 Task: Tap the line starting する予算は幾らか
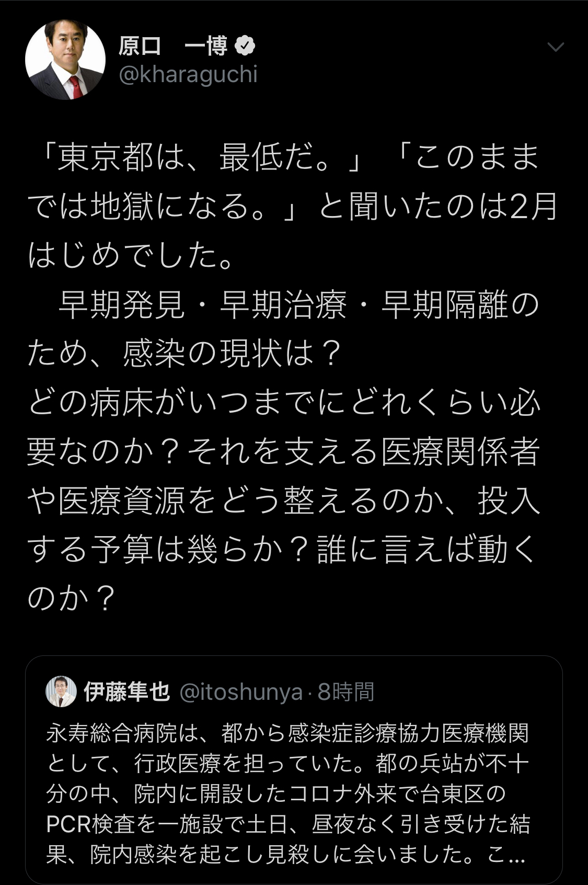[x=282, y=550]
